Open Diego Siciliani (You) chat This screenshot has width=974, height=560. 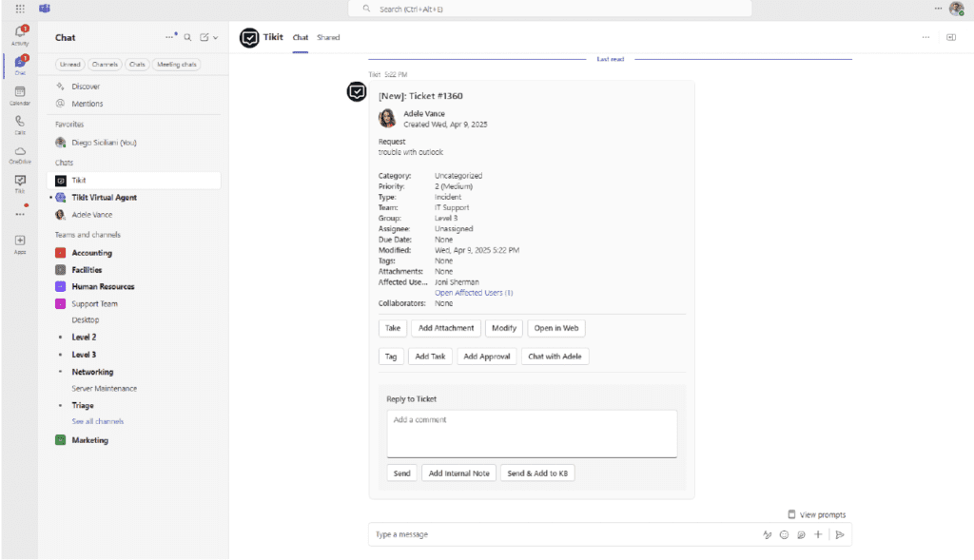point(133,143)
